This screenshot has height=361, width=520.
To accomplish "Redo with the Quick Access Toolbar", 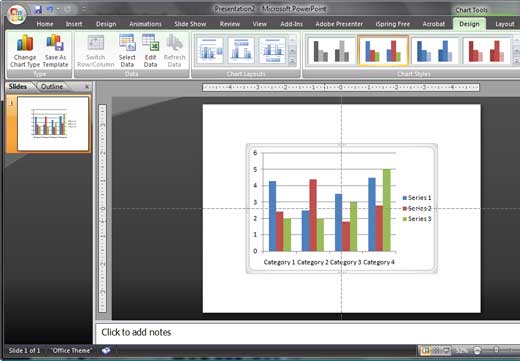I will [x=68, y=10].
